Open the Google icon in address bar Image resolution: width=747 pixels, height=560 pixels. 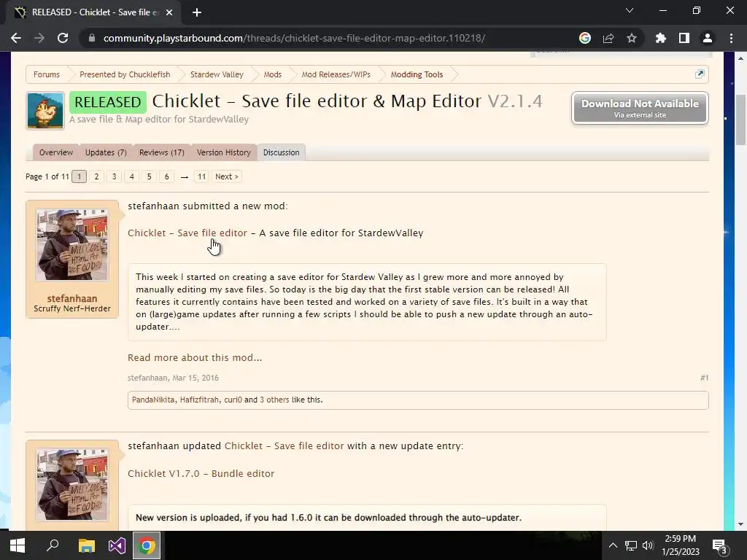(x=585, y=38)
